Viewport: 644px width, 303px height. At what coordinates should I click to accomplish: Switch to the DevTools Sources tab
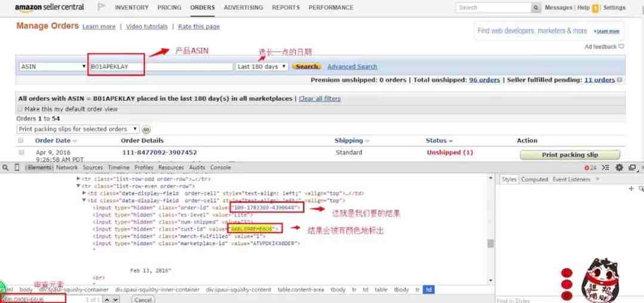click(93, 168)
